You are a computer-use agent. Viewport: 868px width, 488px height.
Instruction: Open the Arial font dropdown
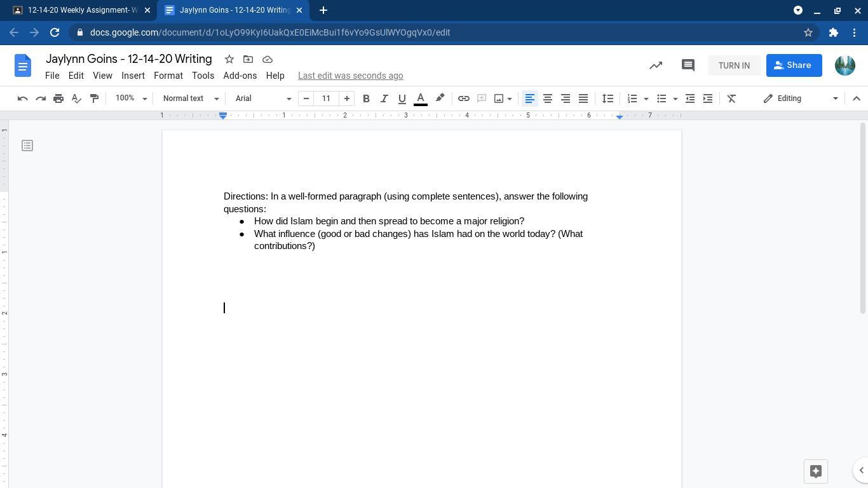pyautogui.click(x=263, y=98)
